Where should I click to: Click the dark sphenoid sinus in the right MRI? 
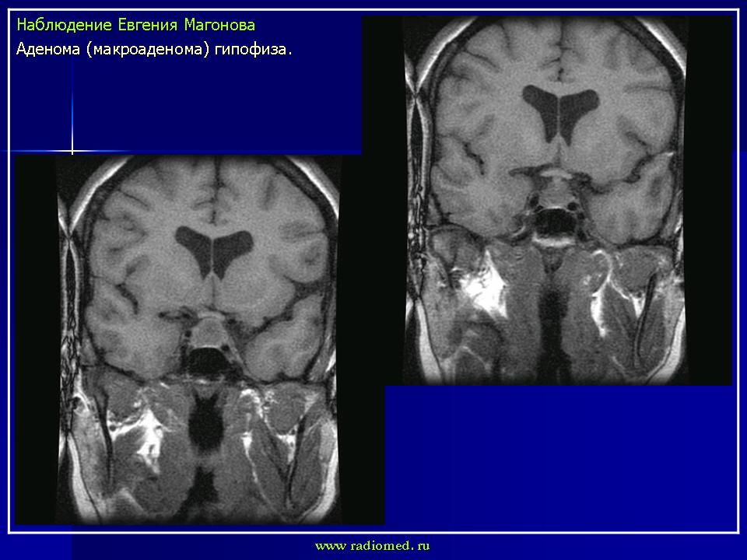click(554, 222)
